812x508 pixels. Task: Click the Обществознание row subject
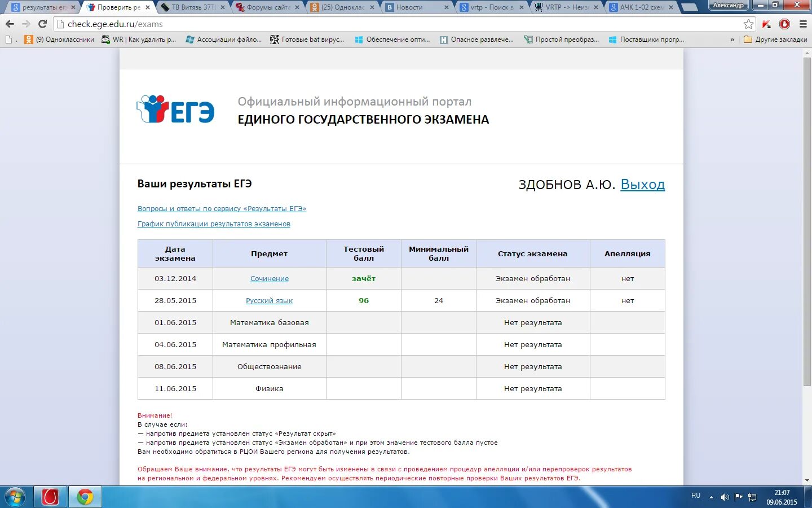[x=270, y=367]
